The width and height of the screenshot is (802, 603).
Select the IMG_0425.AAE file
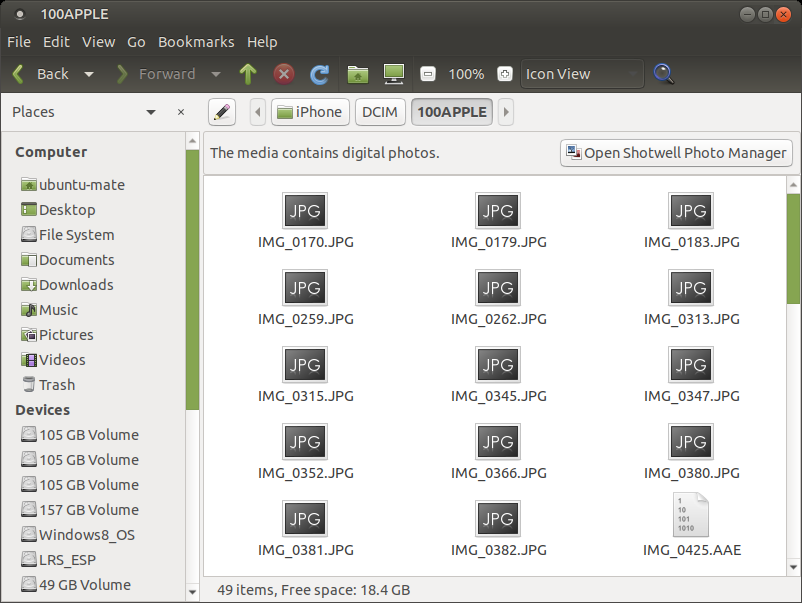tap(691, 524)
